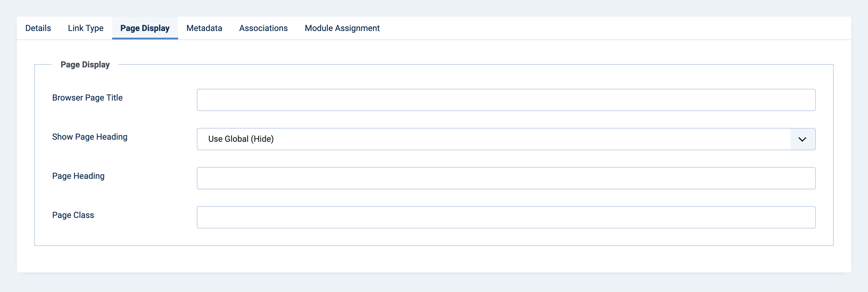The image size is (868, 292).
Task: Click blank fieldset area below Page Class label
Action: click(101, 235)
